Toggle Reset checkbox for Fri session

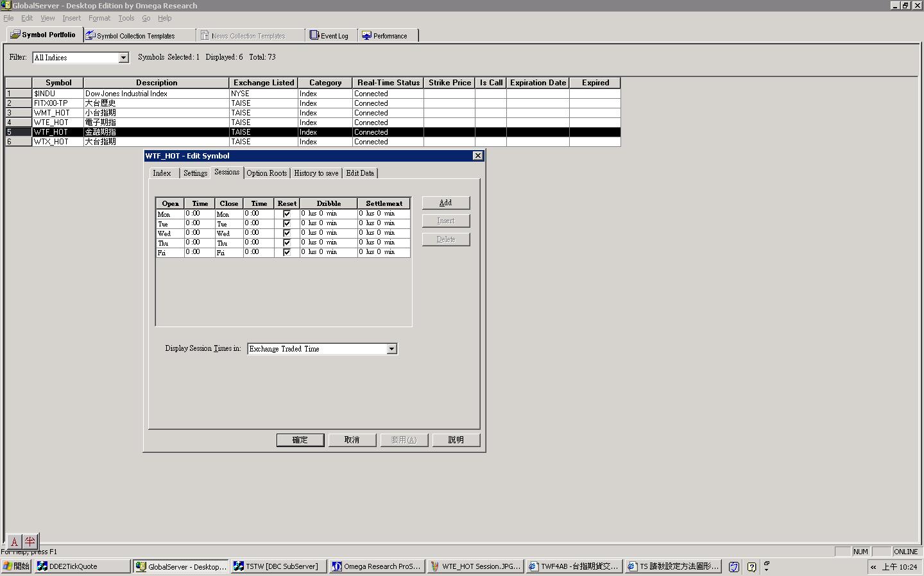[287, 252]
